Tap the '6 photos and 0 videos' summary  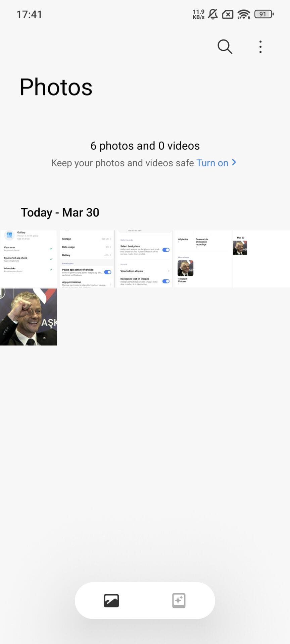[x=145, y=146]
